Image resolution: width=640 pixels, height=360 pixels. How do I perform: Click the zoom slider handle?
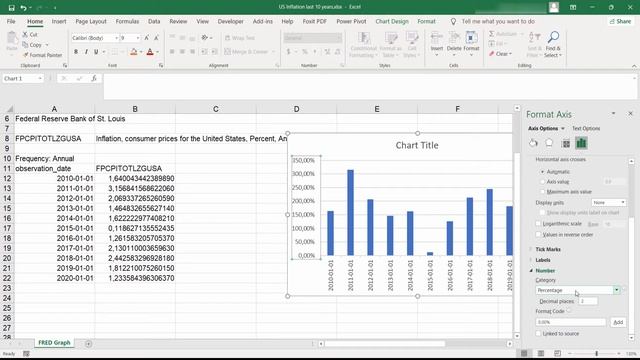596,353
